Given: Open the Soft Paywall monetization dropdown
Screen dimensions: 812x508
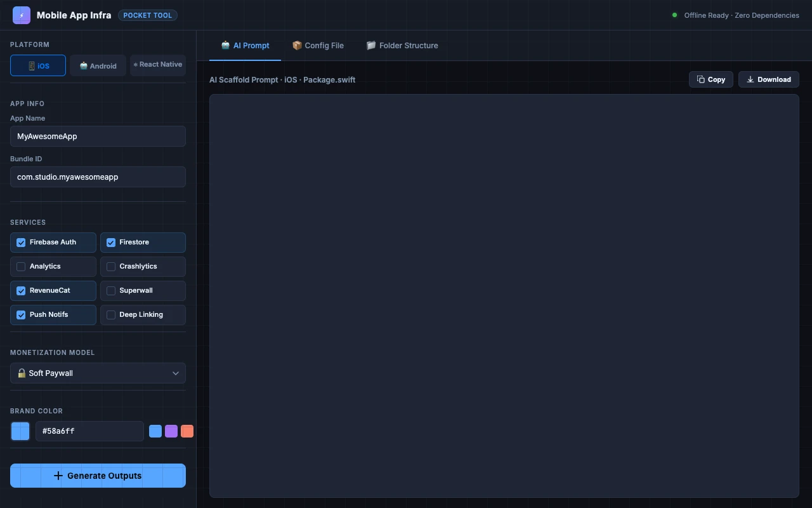Looking at the screenshot, I should coord(98,373).
